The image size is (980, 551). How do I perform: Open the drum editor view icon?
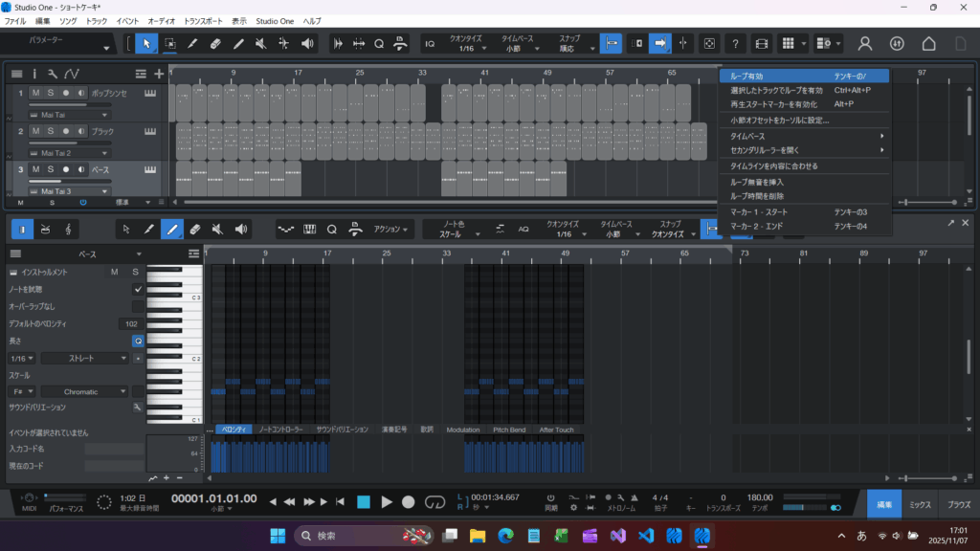(x=45, y=230)
